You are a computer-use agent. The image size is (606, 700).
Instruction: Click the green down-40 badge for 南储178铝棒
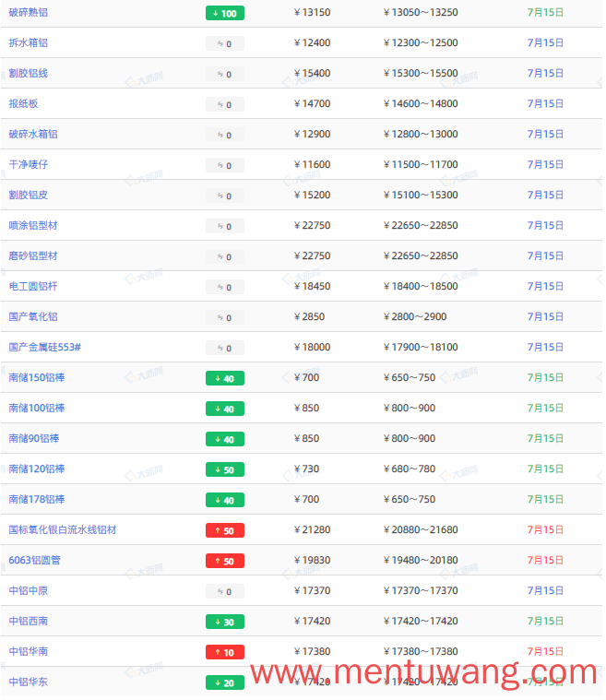225,500
